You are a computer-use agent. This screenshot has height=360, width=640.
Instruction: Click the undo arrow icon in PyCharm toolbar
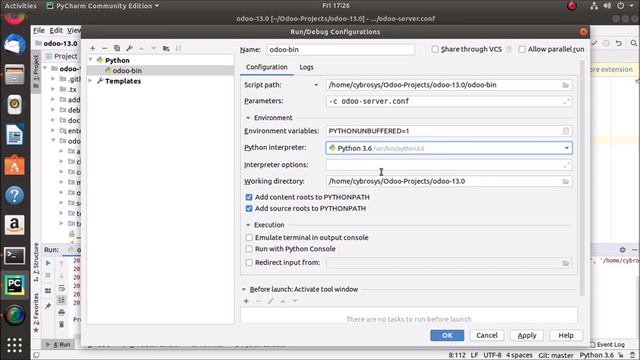(619, 43)
